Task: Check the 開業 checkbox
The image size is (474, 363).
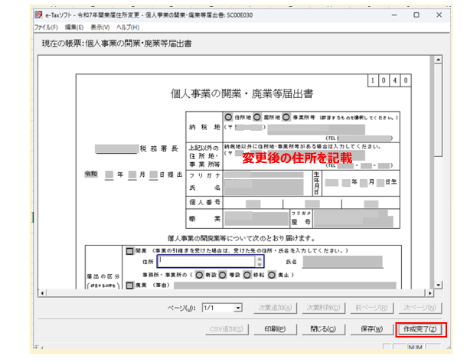Action: click(x=130, y=251)
